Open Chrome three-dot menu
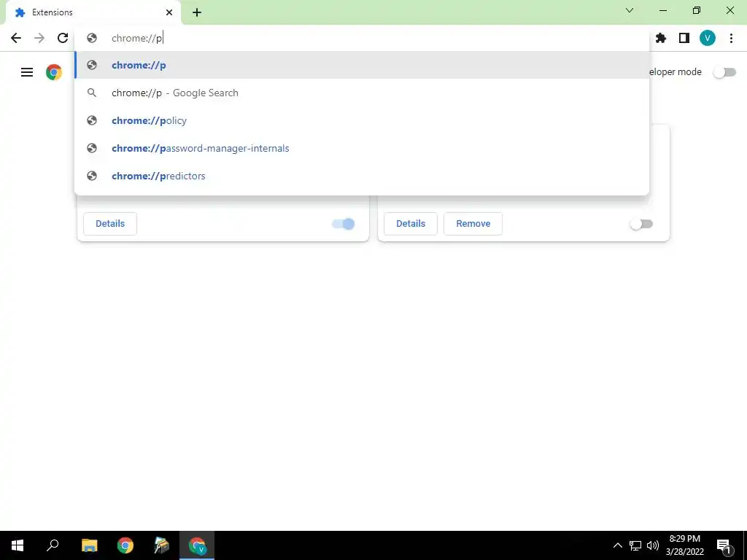 pyautogui.click(x=731, y=38)
